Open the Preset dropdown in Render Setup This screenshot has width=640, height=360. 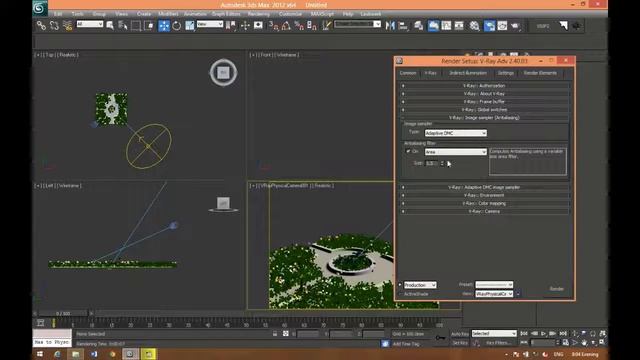click(x=494, y=284)
